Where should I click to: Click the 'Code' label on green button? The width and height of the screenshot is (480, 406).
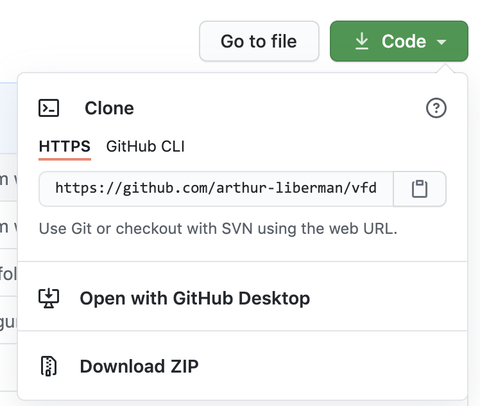tap(404, 41)
